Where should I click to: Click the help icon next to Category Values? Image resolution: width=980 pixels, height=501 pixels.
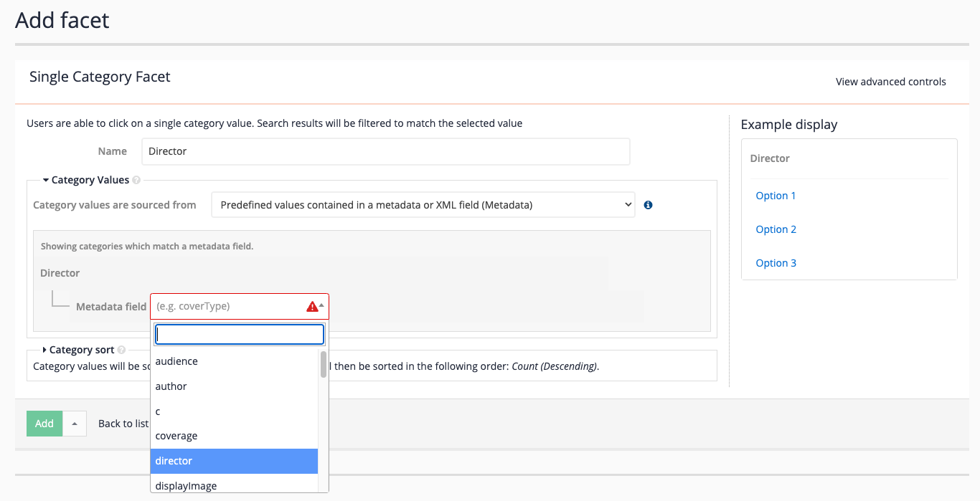pyautogui.click(x=136, y=181)
